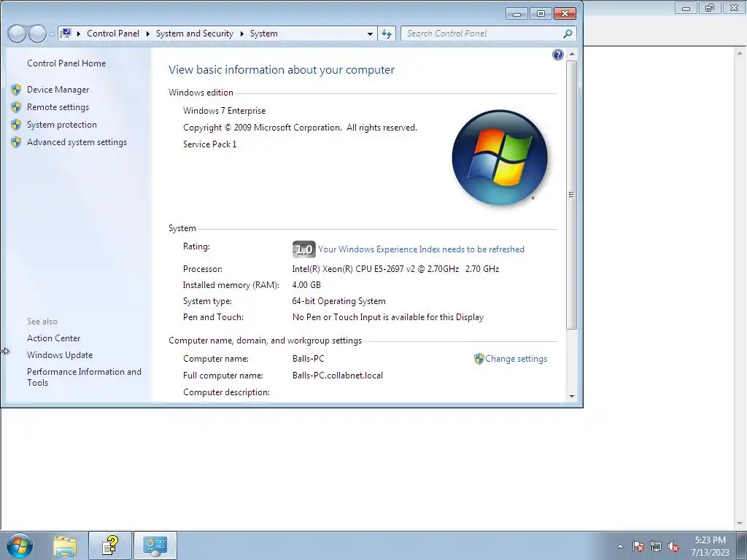The height and width of the screenshot is (560, 747).
Task: Minimize the background window
Action: [686, 8]
